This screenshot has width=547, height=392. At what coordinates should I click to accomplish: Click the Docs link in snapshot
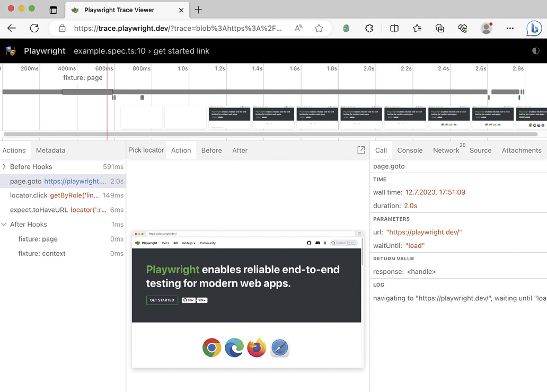pos(166,243)
